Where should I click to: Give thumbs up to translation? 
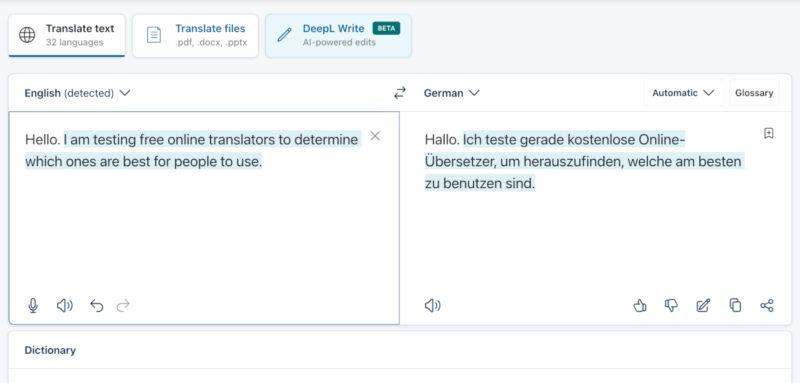(640, 305)
